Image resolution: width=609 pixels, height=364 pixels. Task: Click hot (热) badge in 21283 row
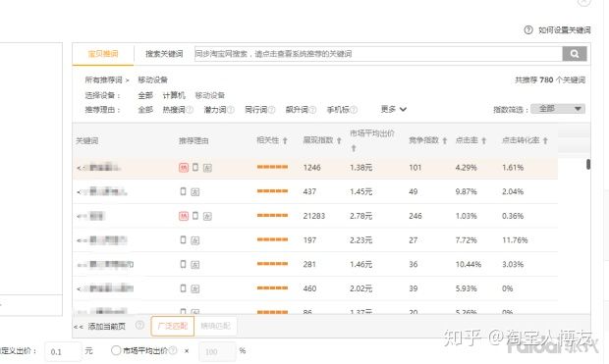click(x=184, y=216)
